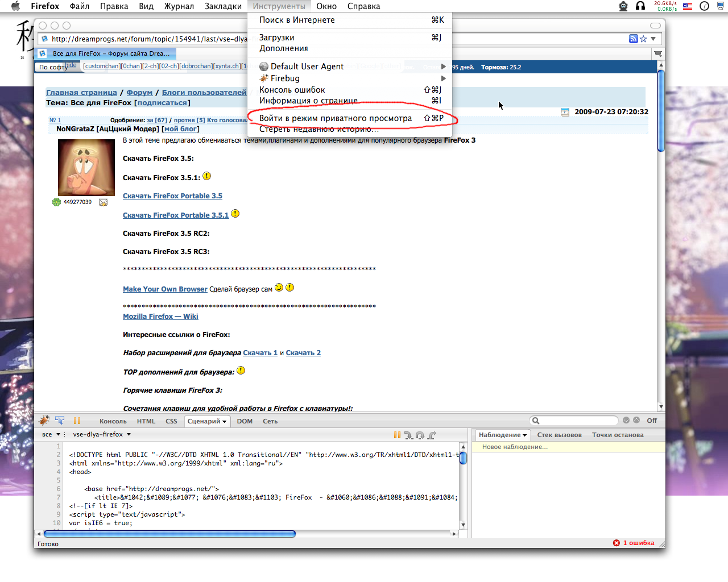This screenshot has width=728, height=582.
Task: Open the Журнал menu
Action: pos(179,6)
